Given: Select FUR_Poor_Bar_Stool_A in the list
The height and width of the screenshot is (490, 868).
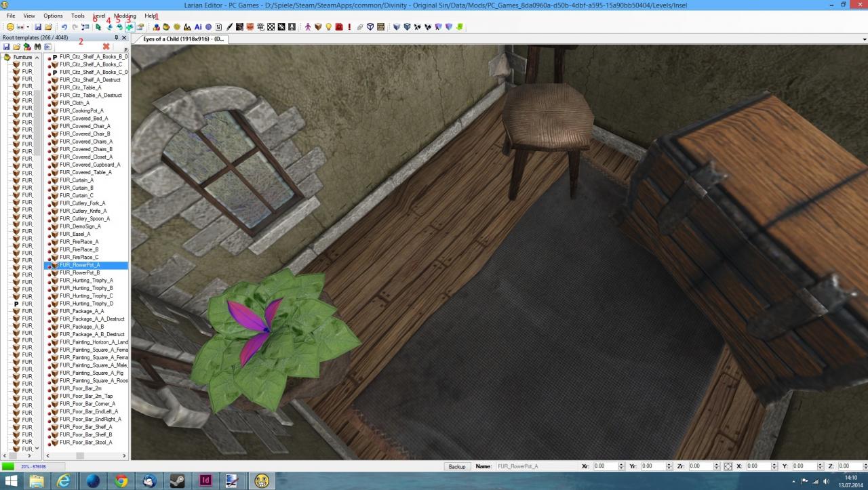Looking at the screenshot, I should coord(85,443).
